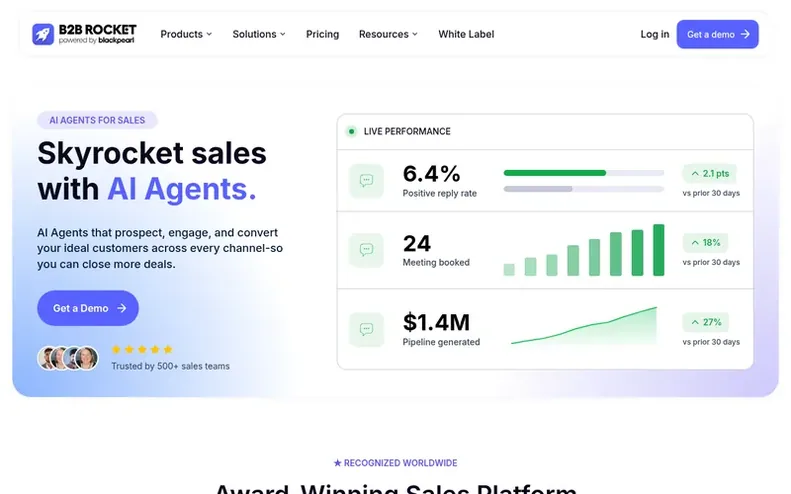Click the AI AGENTS FOR SALES badge
Screen dimensions: 791x494
click(x=97, y=120)
